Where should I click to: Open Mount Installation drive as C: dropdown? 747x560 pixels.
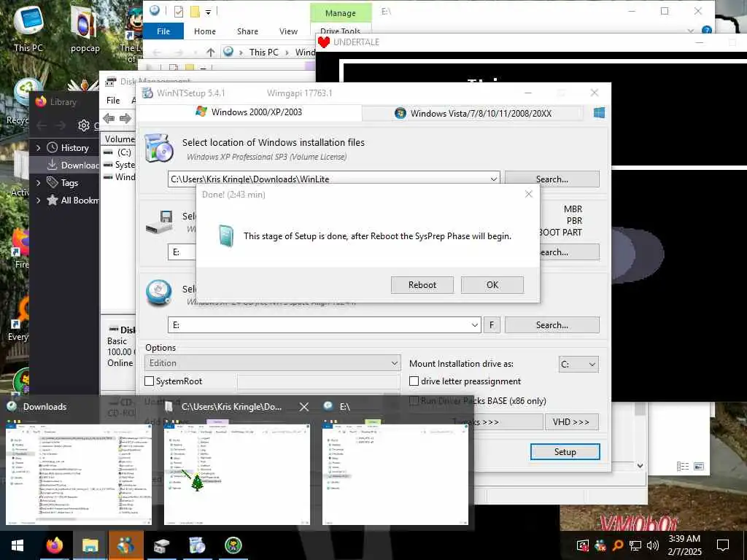578,365
